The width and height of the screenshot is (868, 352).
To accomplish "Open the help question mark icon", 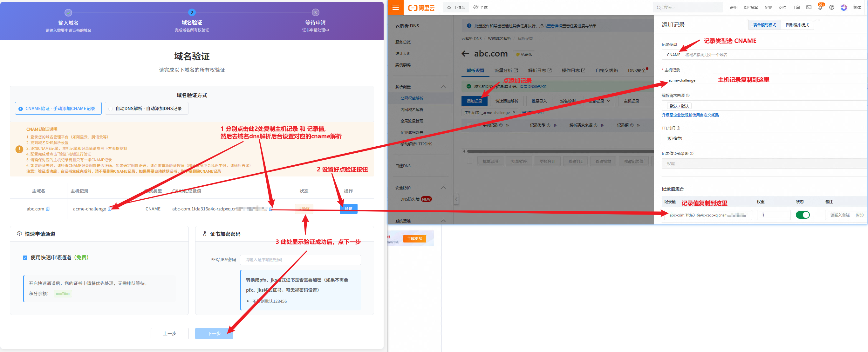I will 832,7.
